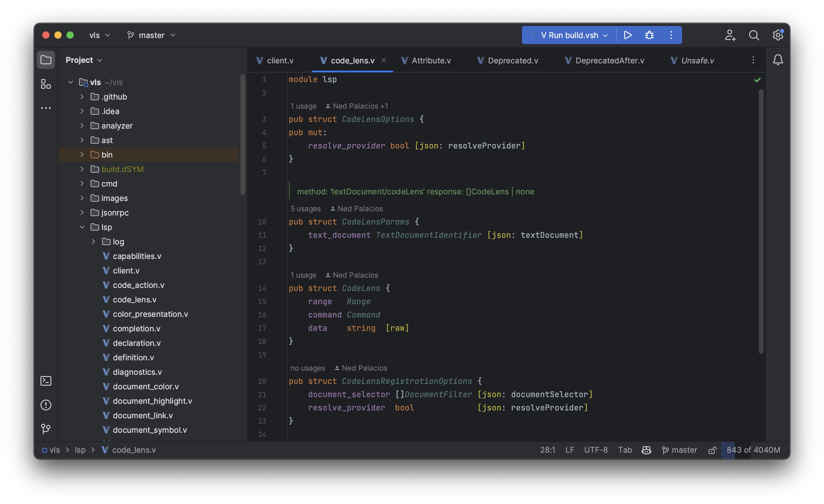This screenshot has height=504, width=824.
Task: Start a Code With Me session
Action: pyautogui.click(x=730, y=35)
